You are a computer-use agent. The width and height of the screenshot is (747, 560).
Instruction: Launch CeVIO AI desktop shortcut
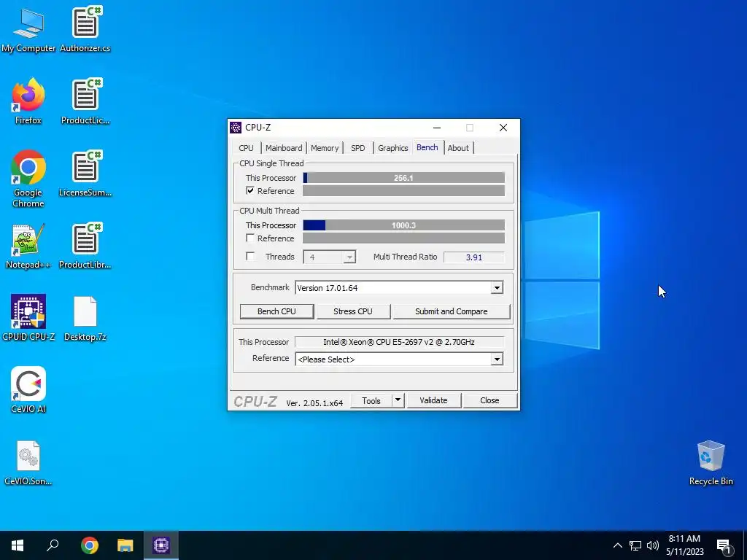pos(28,390)
